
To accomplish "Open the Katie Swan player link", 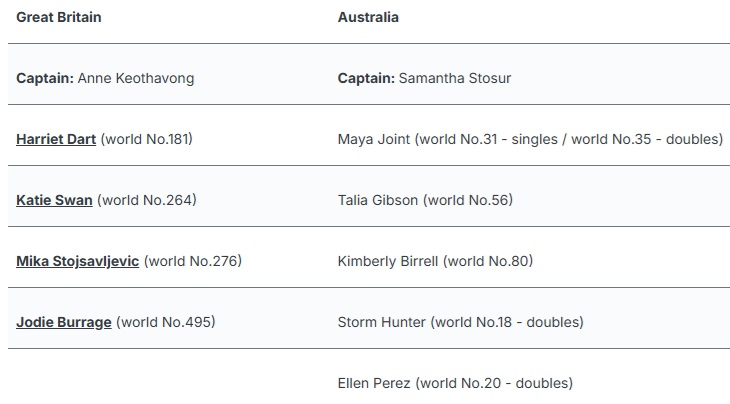I will [54, 200].
